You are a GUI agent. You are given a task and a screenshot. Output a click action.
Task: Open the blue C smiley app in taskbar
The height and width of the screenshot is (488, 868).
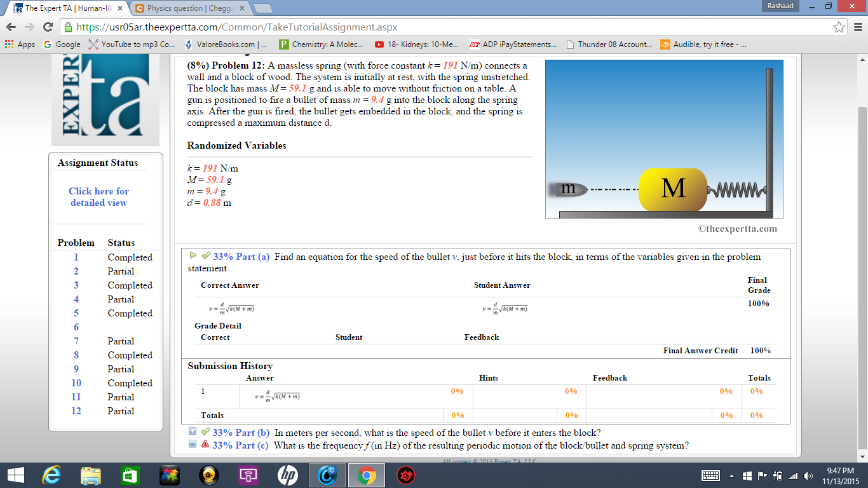coord(327,475)
